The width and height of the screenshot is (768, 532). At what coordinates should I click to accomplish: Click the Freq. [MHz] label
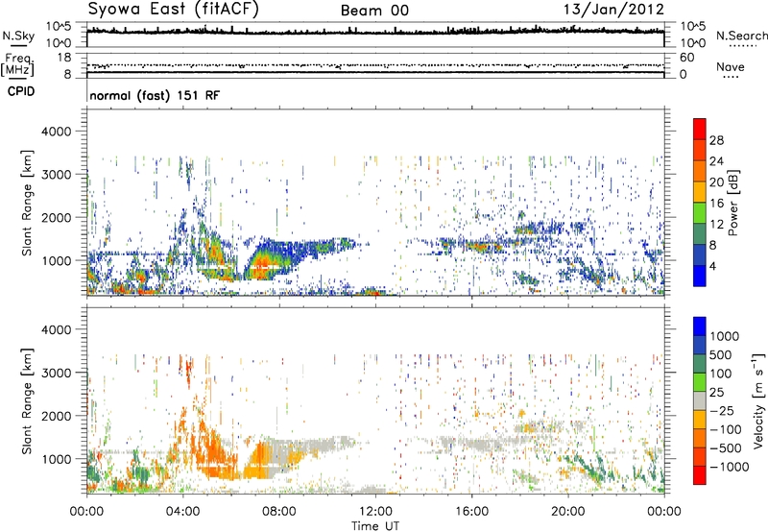pos(17,64)
